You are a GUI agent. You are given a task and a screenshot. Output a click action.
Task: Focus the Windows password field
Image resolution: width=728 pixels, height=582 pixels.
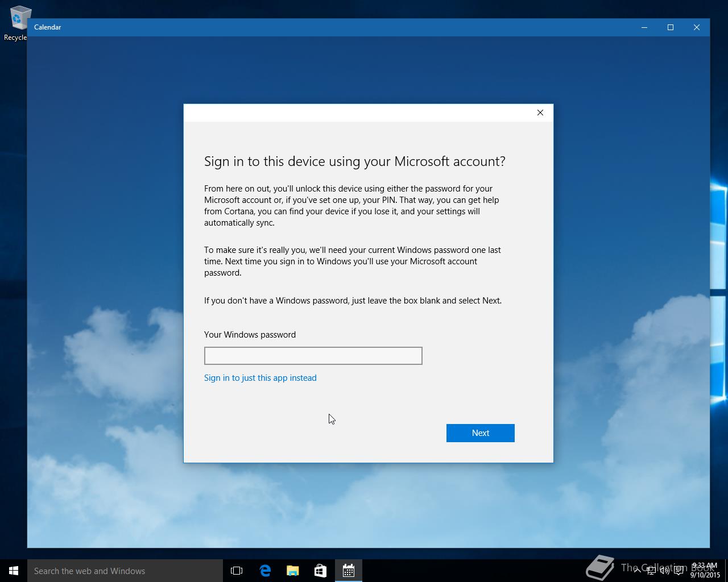point(313,356)
